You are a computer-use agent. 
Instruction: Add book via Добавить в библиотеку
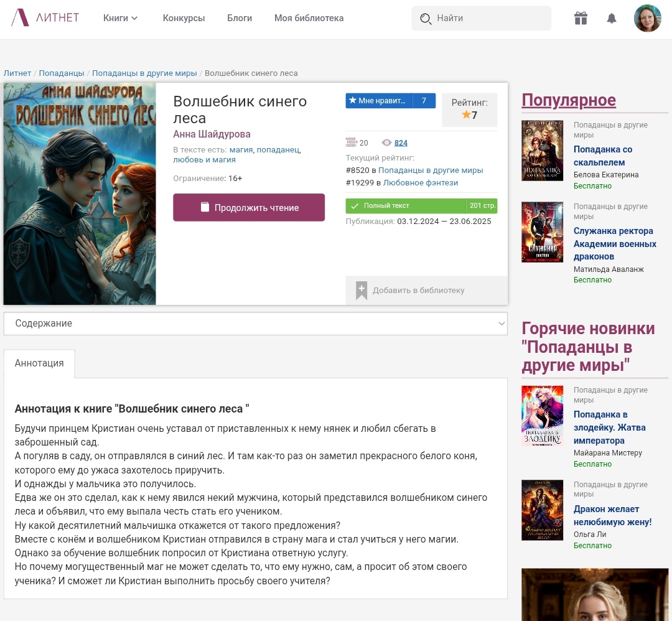pos(427,290)
